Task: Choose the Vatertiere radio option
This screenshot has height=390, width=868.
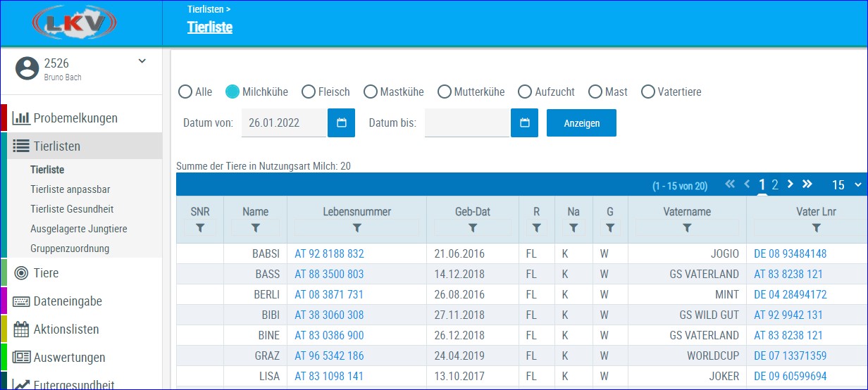Action: (x=648, y=92)
